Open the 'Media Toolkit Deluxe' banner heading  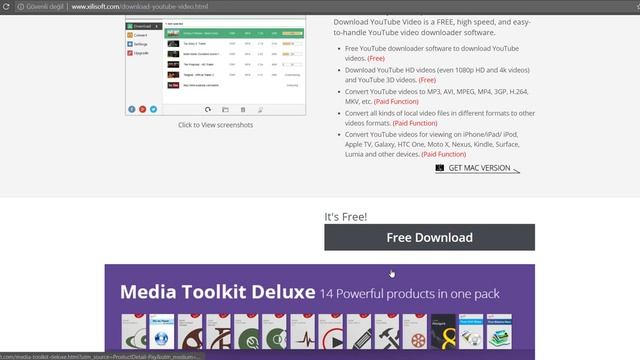pos(218,292)
